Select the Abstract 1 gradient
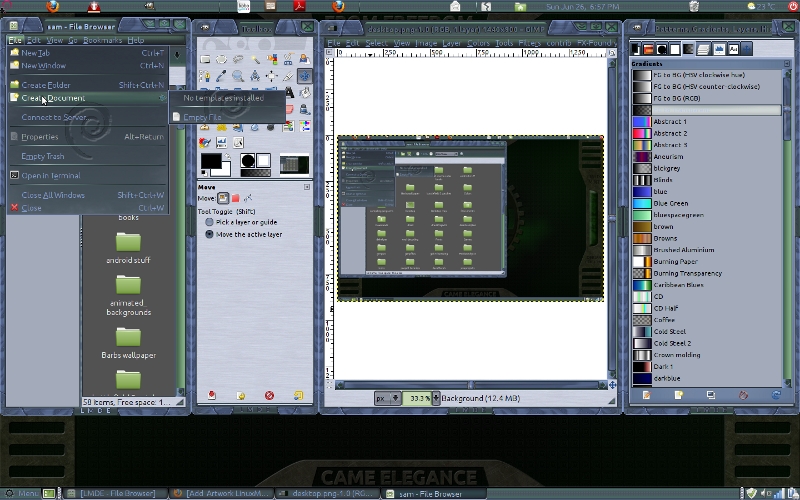 click(x=707, y=121)
